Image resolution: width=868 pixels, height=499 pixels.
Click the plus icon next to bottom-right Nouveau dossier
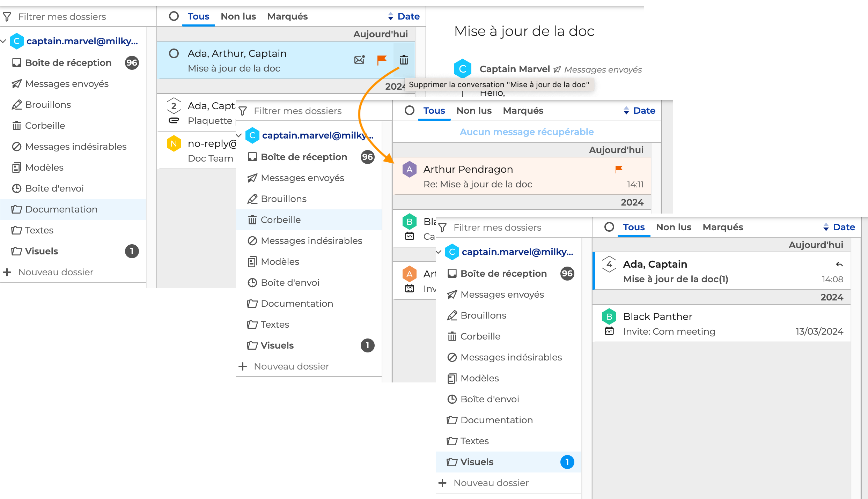point(442,483)
